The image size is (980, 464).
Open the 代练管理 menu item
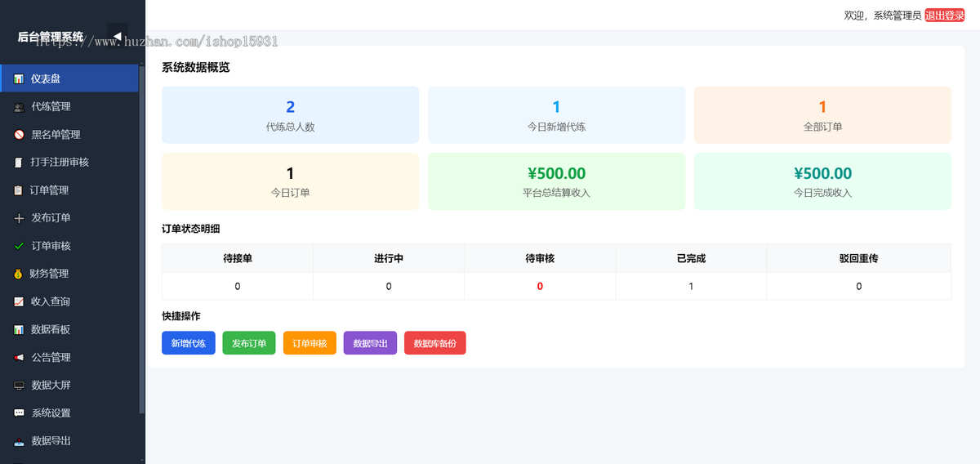[69, 106]
